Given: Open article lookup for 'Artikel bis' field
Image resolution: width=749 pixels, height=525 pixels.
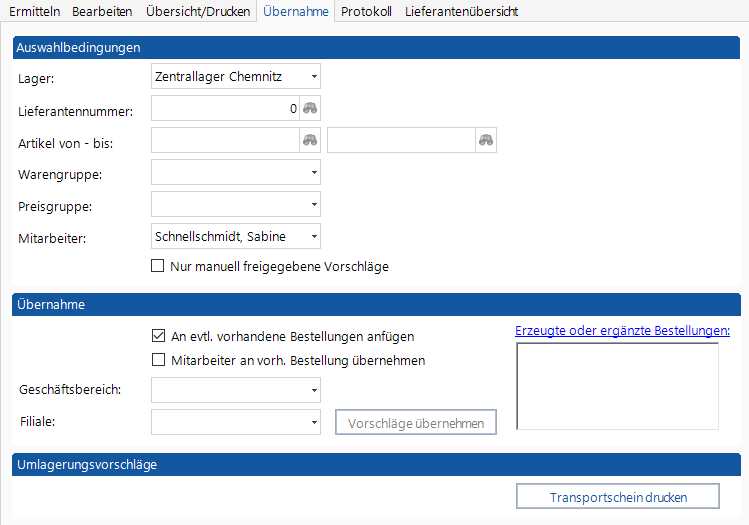Looking at the screenshot, I should 486,141.
